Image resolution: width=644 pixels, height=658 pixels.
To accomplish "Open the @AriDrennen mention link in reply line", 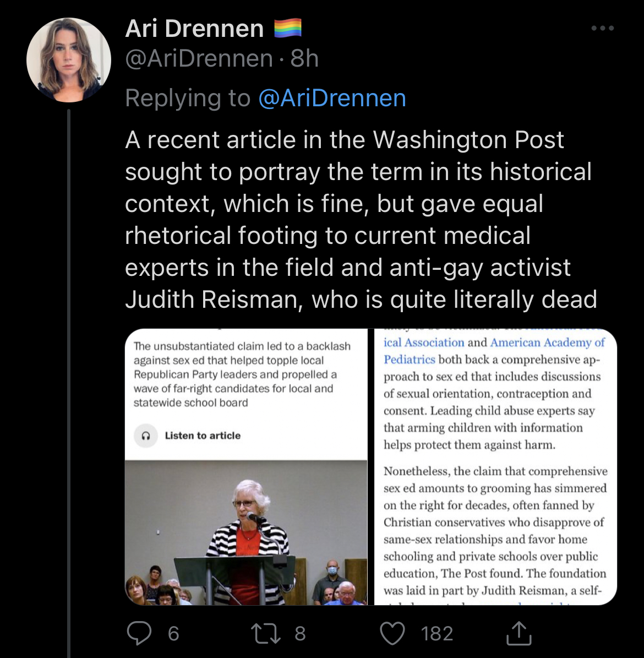I will click(332, 98).
